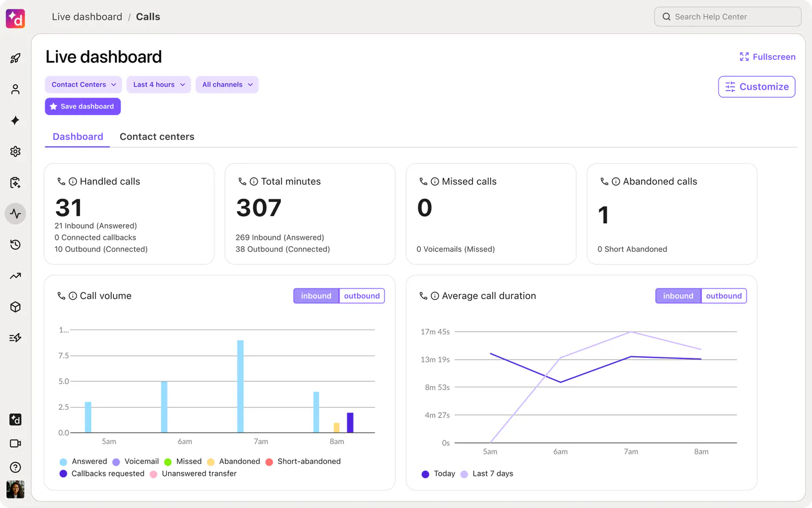This screenshot has height=508, width=812.
Task: Click Calls in the breadcrumb
Action: [148, 17]
